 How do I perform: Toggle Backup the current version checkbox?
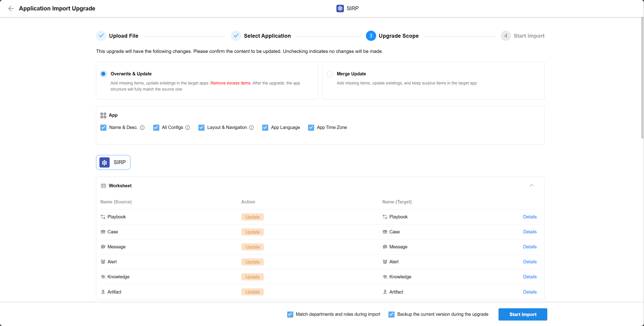click(x=392, y=314)
